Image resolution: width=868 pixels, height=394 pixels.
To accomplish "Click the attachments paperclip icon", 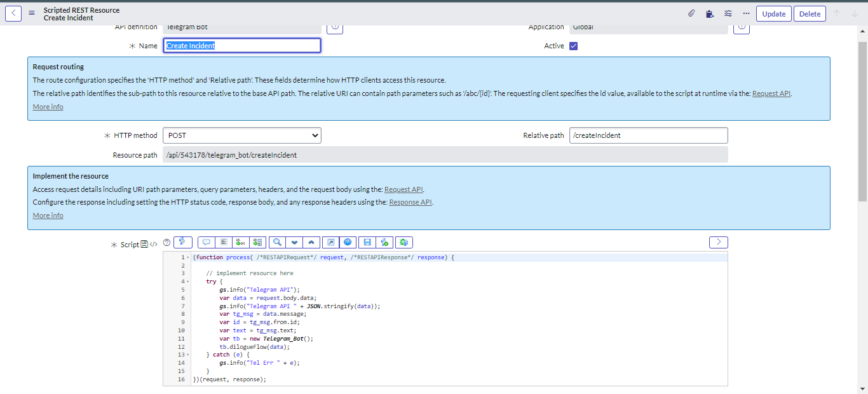I will tap(691, 13).
